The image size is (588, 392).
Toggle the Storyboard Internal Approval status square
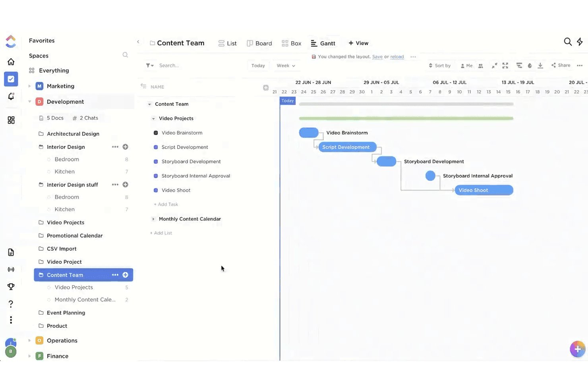pyautogui.click(x=156, y=176)
